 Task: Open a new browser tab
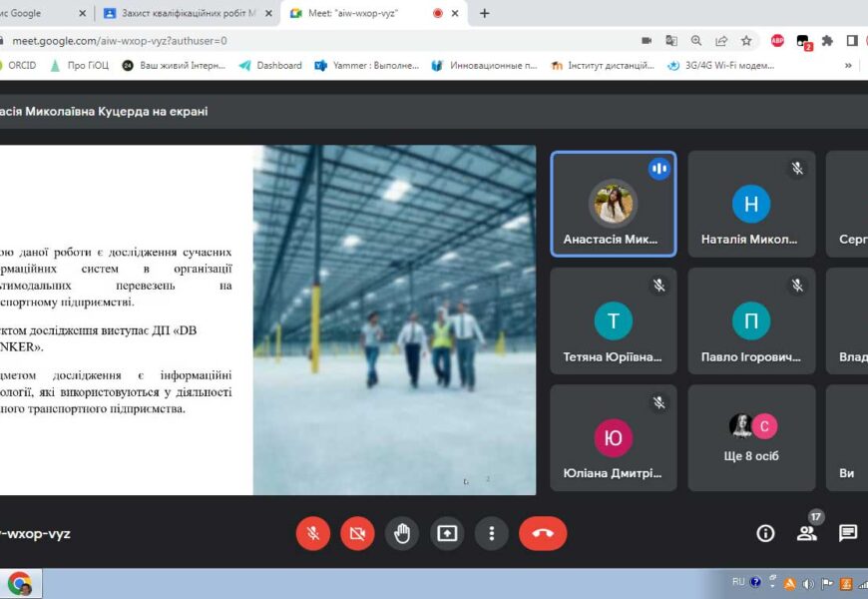[485, 13]
